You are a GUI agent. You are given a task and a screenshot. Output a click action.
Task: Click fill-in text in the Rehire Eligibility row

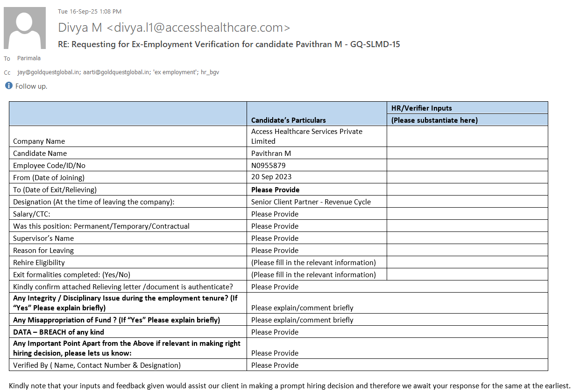(x=313, y=262)
